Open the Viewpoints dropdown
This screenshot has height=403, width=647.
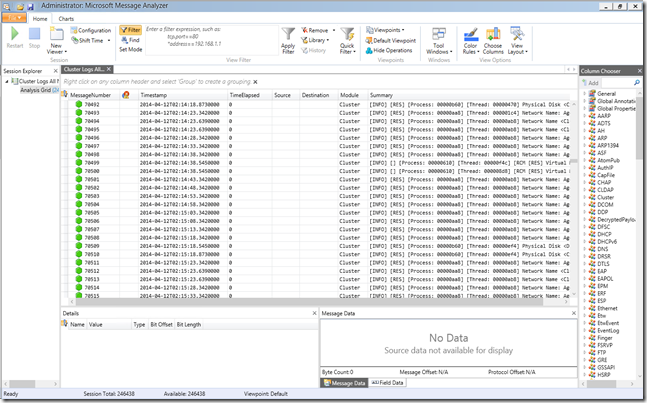[384, 30]
